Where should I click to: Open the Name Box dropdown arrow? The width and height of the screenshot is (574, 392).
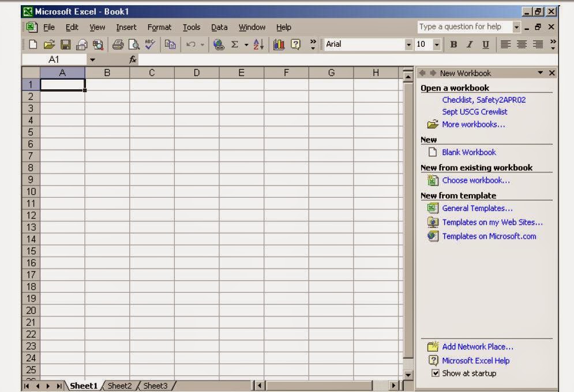(92, 59)
